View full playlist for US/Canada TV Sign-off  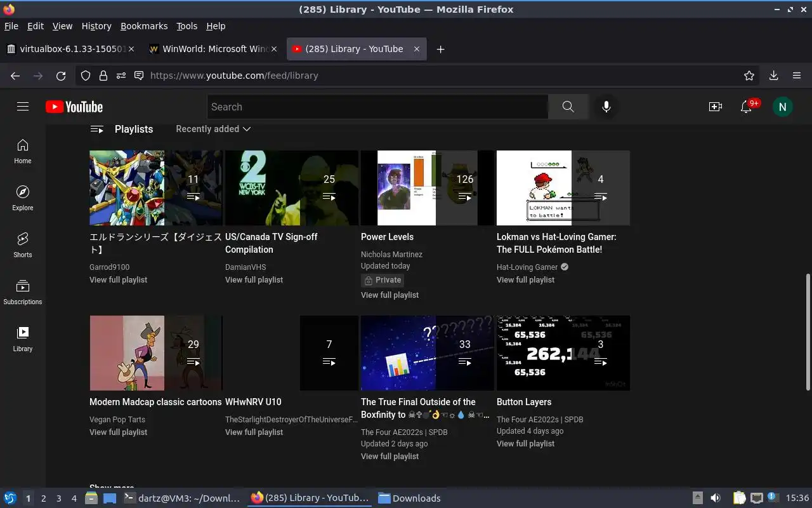tap(254, 280)
